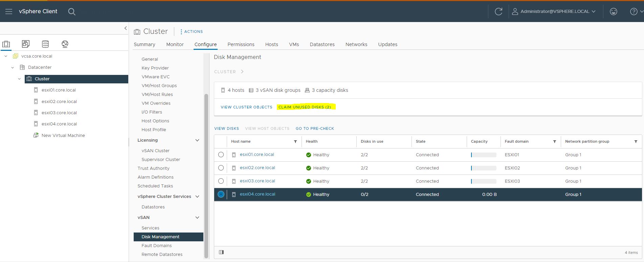Open the feedback smiley icon
The height and width of the screenshot is (262, 644).
(613, 12)
